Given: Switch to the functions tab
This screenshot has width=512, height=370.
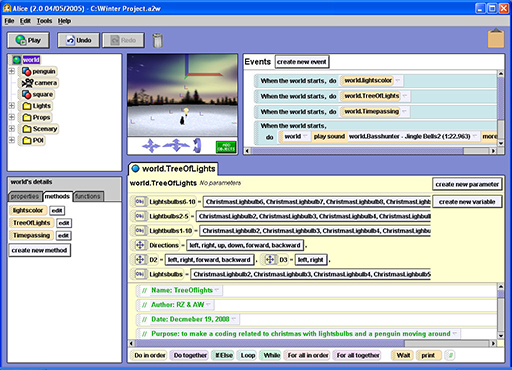Looking at the screenshot, I should (x=88, y=196).
